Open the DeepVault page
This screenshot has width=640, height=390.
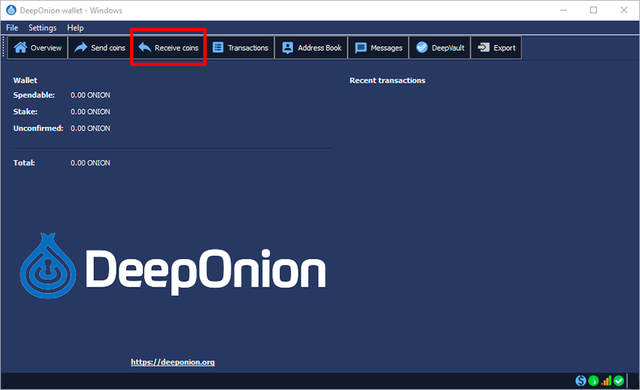(440, 48)
